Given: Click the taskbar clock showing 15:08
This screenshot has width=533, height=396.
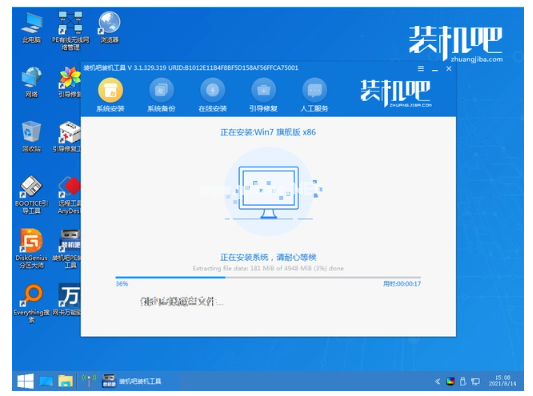Looking at the screenshot, I should point(502,380).
